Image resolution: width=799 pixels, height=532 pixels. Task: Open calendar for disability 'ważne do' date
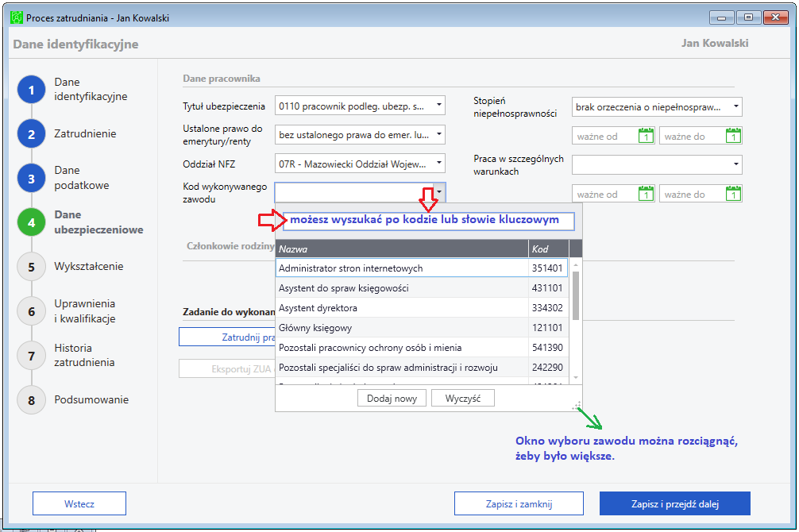pos(733,136)
